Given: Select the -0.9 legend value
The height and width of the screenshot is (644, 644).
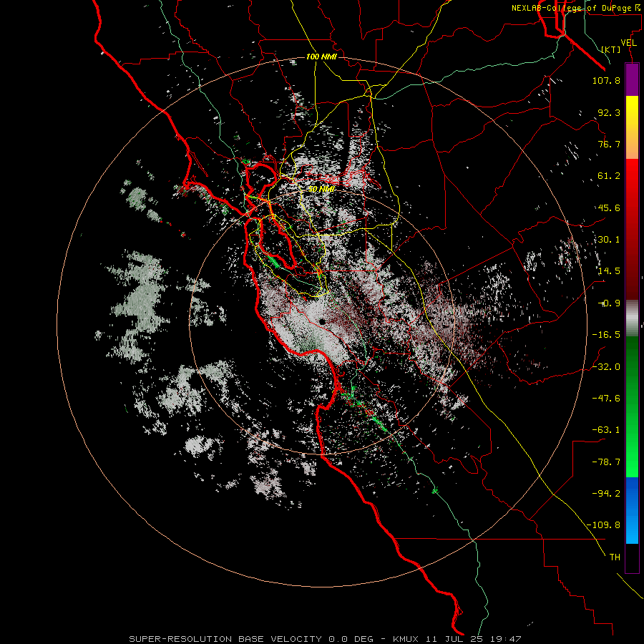Looking at the screenshot, I should pos(609,303).
